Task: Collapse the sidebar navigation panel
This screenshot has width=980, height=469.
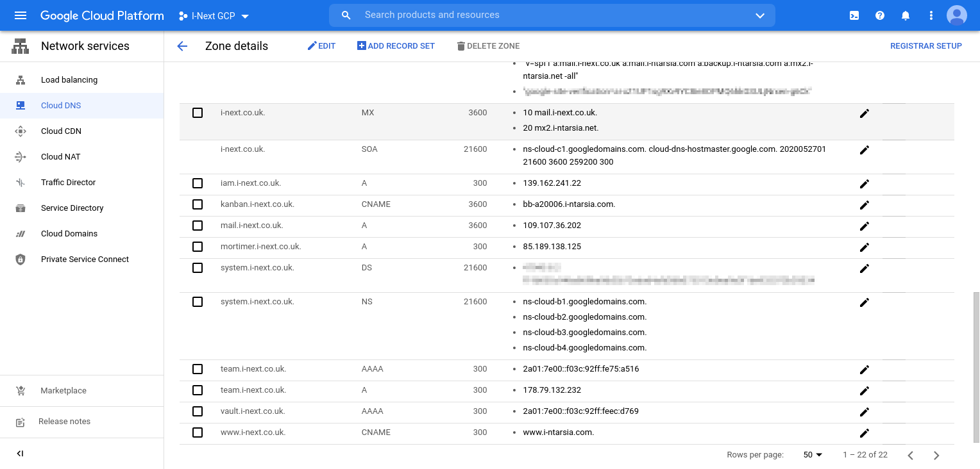Action: 20,454
